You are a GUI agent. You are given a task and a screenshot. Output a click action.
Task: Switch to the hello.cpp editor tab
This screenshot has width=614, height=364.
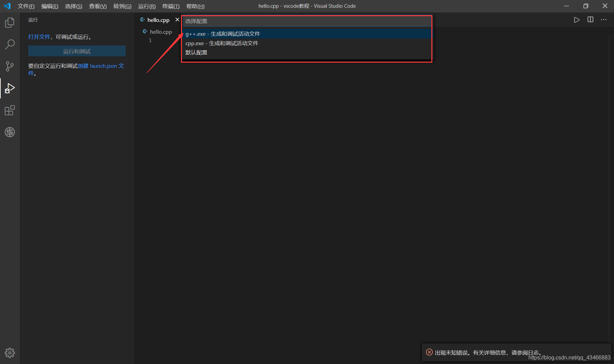tap(158, 20)
